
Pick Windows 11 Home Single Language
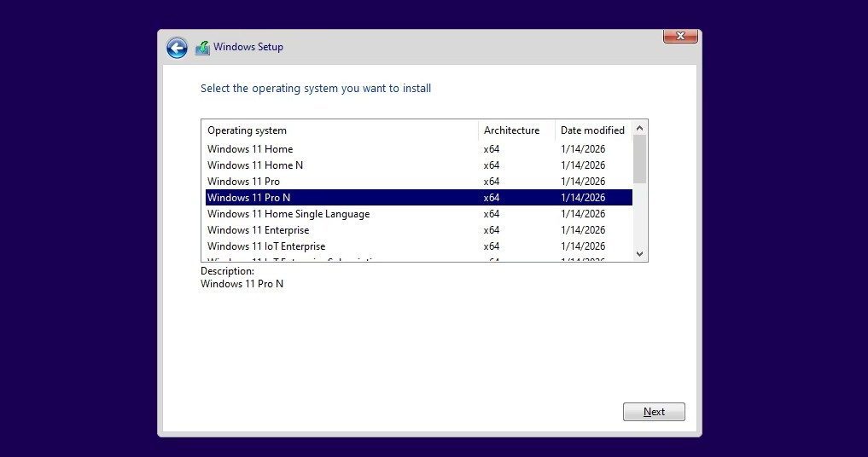pos(418,213)
